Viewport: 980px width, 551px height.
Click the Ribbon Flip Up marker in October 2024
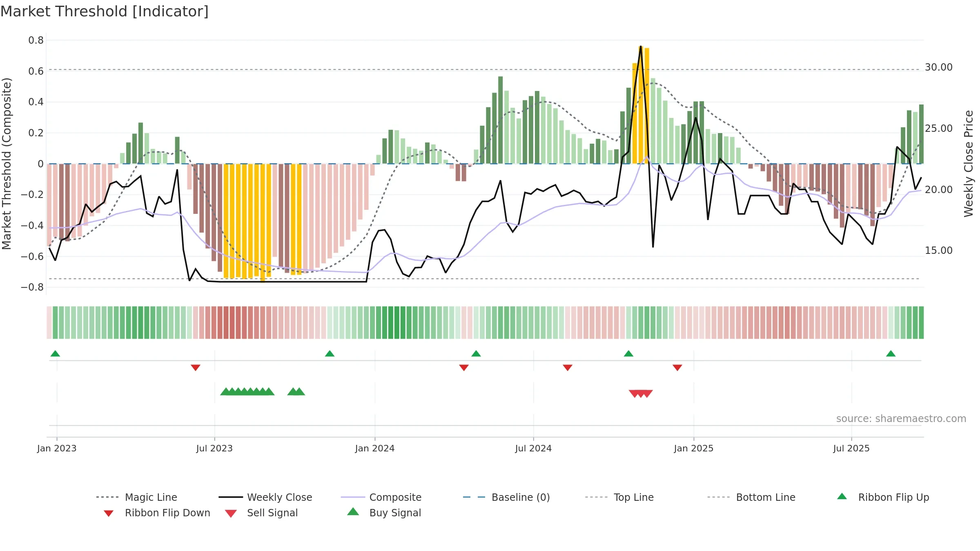(628, 353)
